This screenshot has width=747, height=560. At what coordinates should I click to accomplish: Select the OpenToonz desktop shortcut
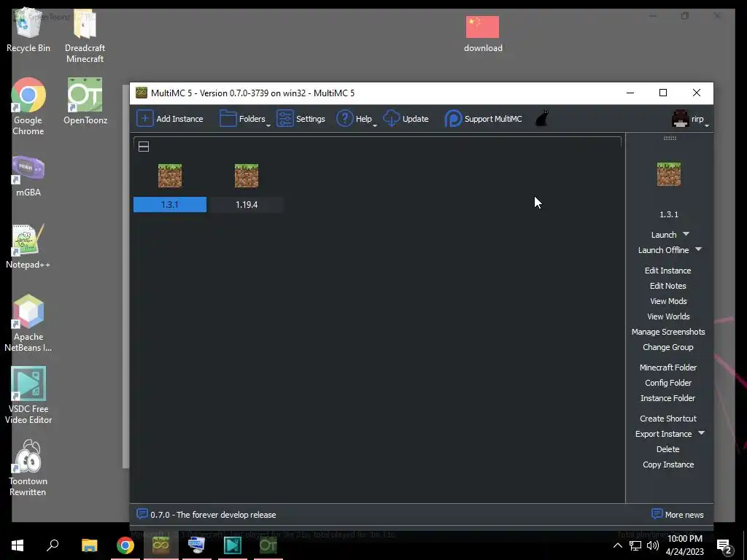pos(85,101)
